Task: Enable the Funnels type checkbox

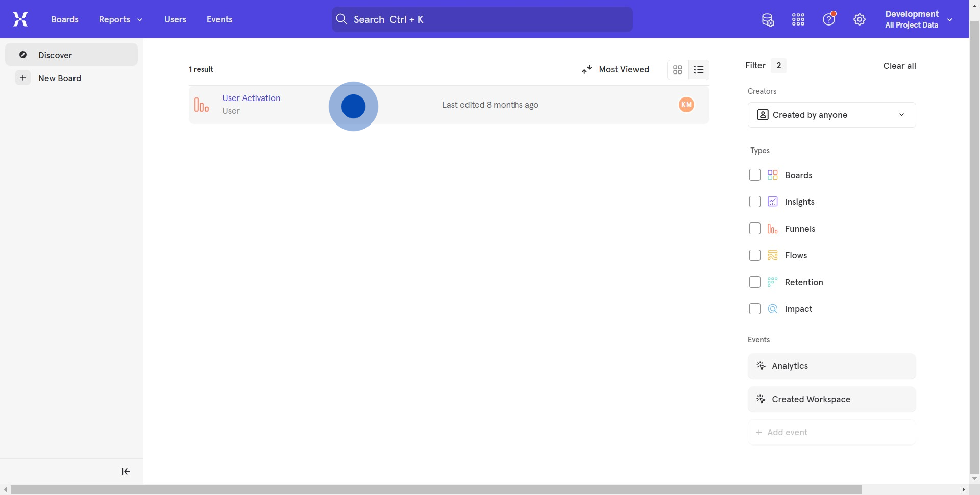Action: (x=755, y=229)
